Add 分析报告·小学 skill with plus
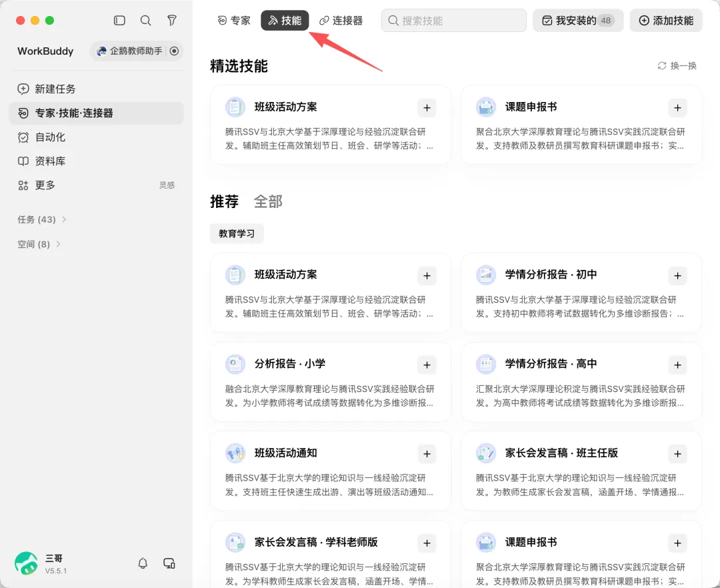This screenshot has height=588, width=720. click(x=427, y=365)
